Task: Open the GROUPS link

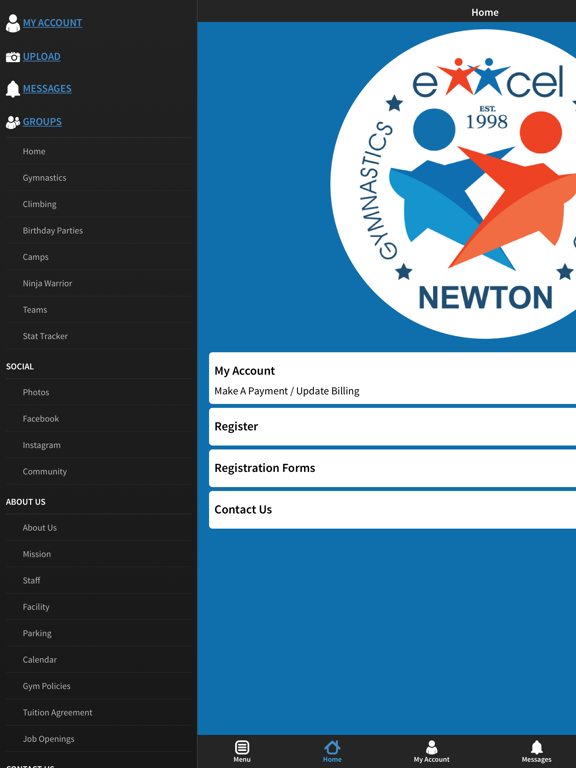Action: coord(42,121)
